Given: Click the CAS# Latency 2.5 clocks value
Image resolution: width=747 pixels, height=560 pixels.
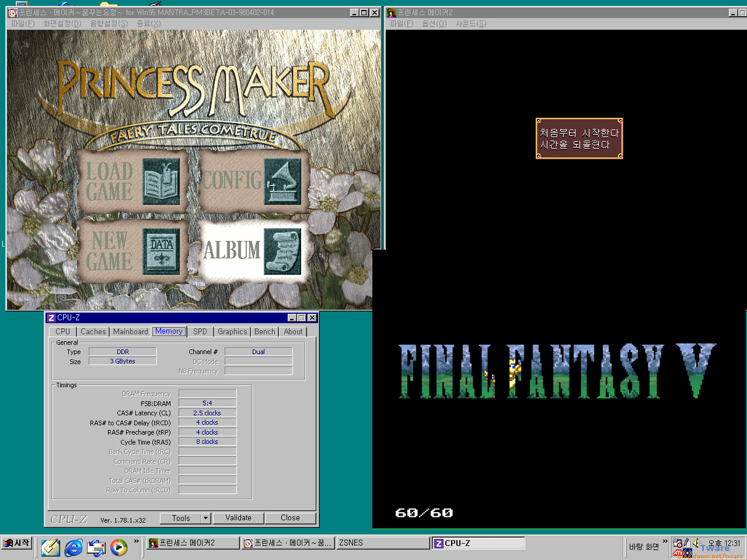Looking at the screenshot, I should pos(207,413).
